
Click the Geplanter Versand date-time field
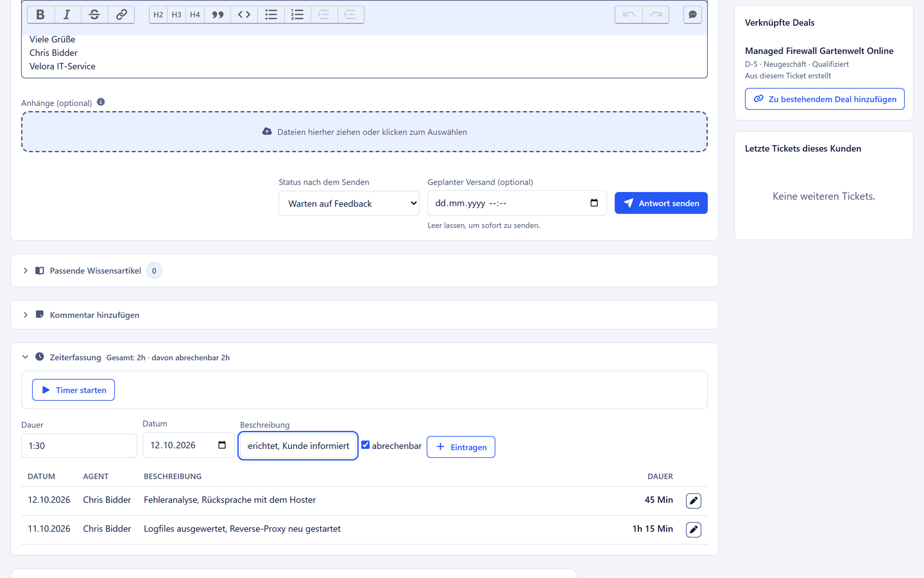[x=517, y=203]
